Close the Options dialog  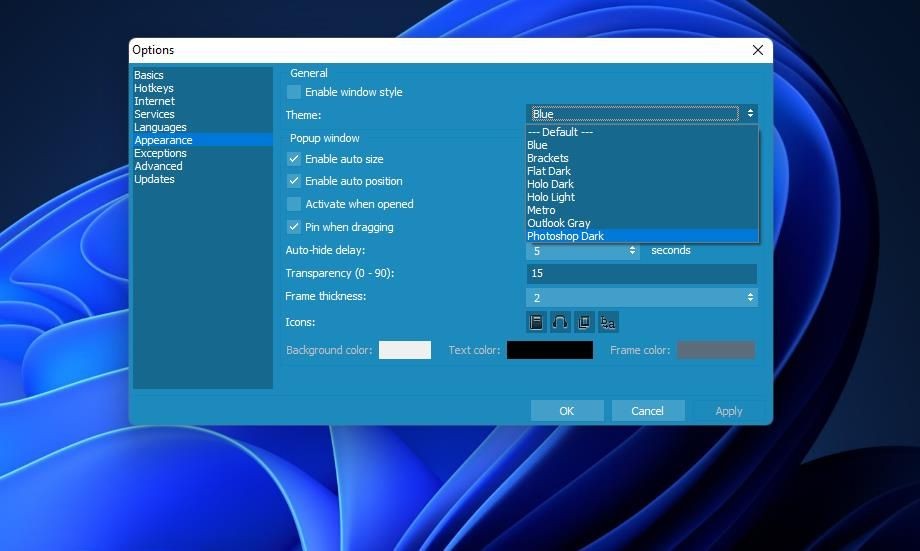point(757,50)
